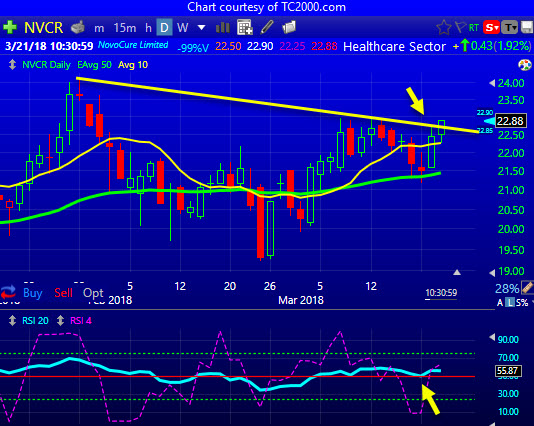Click the 22.90 high price value
Screen dimensions: 534x426
[260, 46]
